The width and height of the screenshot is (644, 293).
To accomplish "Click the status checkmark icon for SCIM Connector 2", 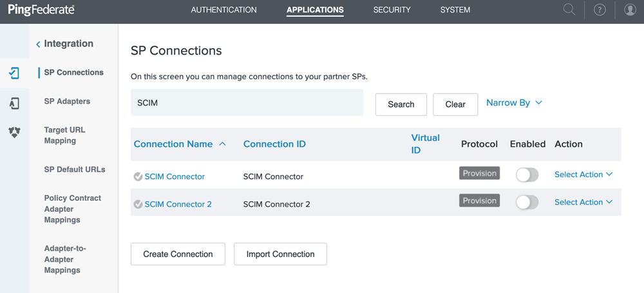I will (138, 204).
